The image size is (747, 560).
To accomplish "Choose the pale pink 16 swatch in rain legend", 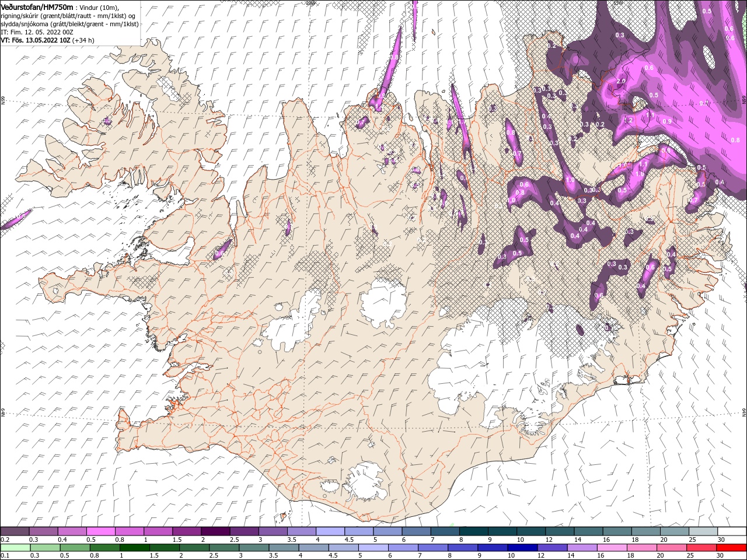I will coord(612,548).
